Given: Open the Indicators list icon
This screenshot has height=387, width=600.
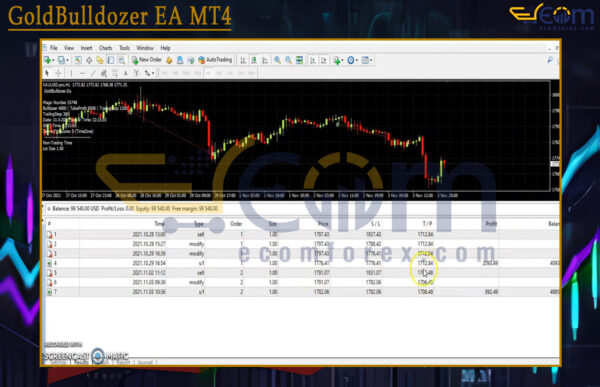Looking at the screenshot, I should (x=337, y=60).
